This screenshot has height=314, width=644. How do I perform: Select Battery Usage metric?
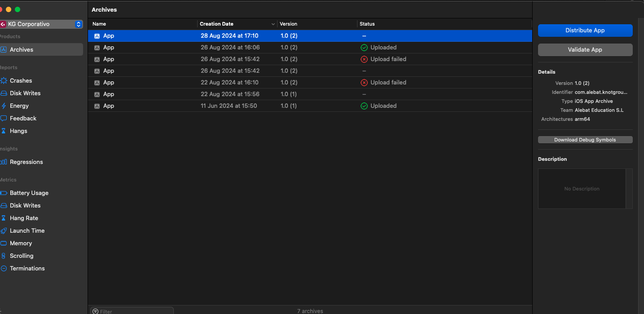click(29, 193)
